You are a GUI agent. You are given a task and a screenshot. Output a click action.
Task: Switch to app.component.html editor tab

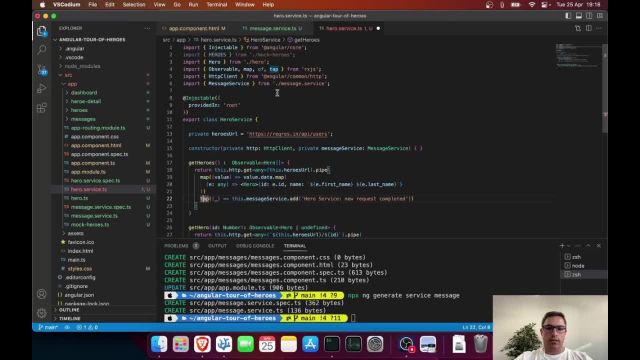pos(194,28)
